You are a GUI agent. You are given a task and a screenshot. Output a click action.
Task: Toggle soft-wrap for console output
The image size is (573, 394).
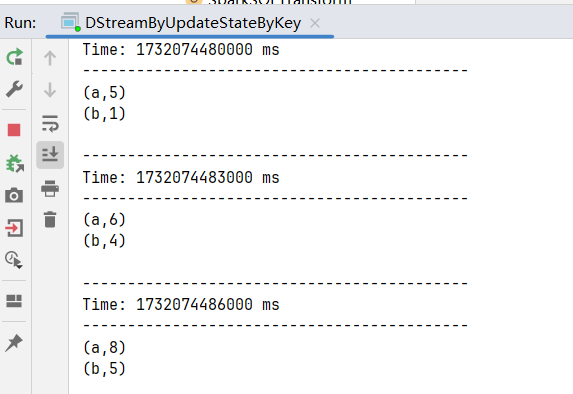pos(50,123)
